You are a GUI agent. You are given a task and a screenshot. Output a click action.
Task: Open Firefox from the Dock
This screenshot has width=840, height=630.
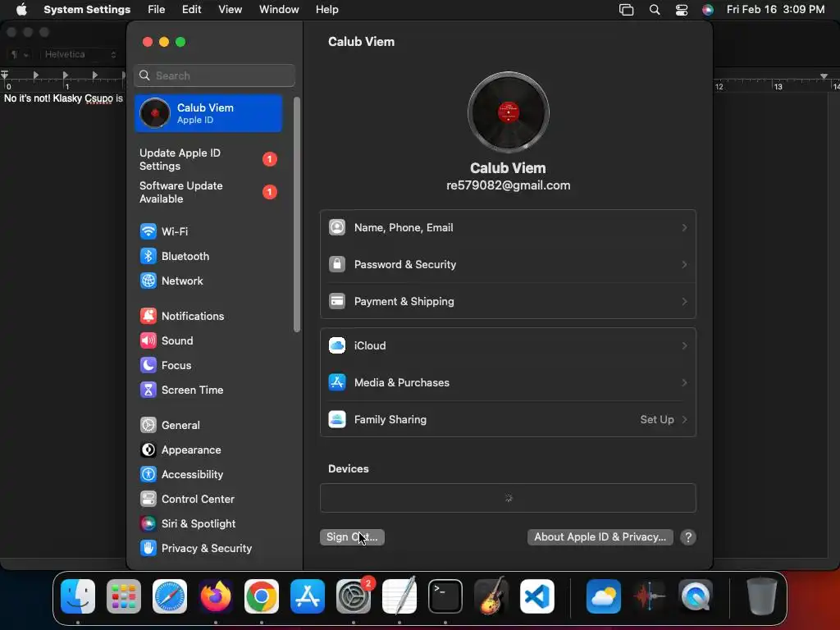[x=216, y=596]
